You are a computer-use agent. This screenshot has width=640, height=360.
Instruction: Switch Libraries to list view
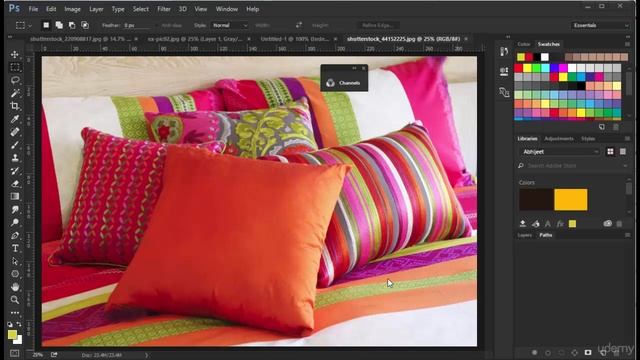coord(623,151)
